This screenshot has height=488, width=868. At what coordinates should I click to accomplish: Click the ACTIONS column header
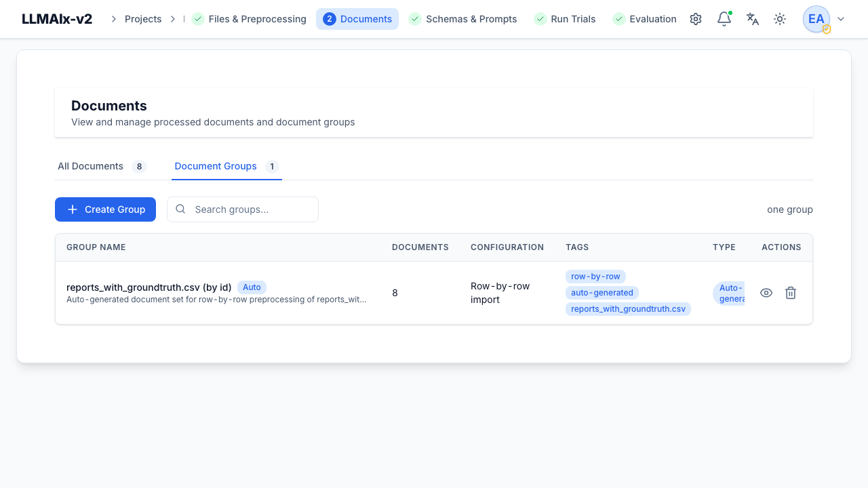click(x=781, y=247)
